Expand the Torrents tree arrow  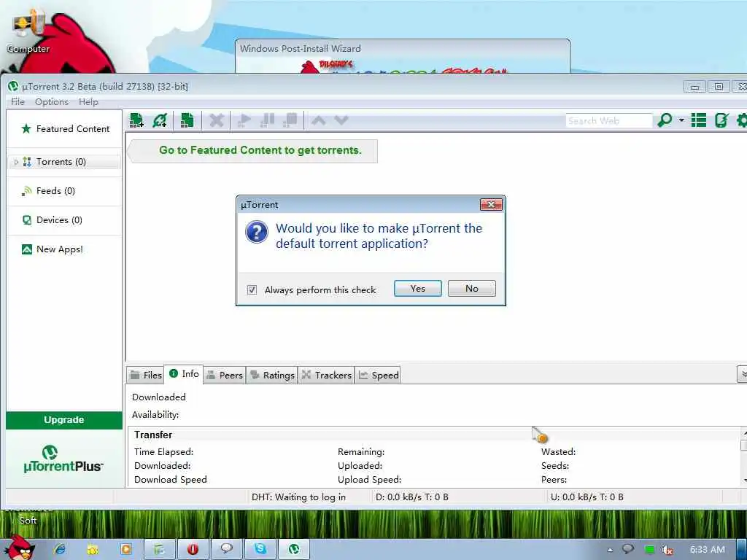pyautogui.click(x=16, y=162)
